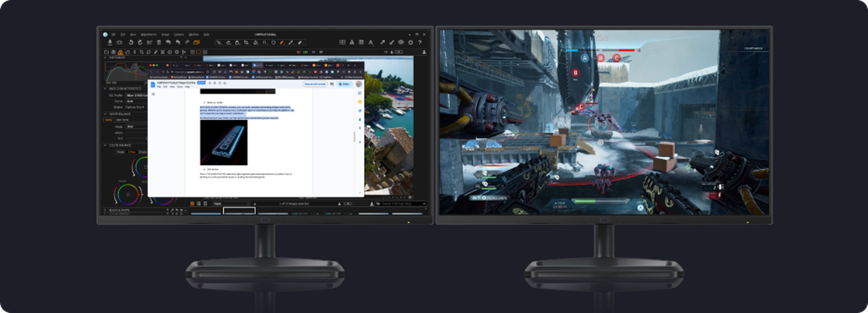Click the Import images icon in Capture One
Viewport: 868px width, 313px height.
click(110, 42)
